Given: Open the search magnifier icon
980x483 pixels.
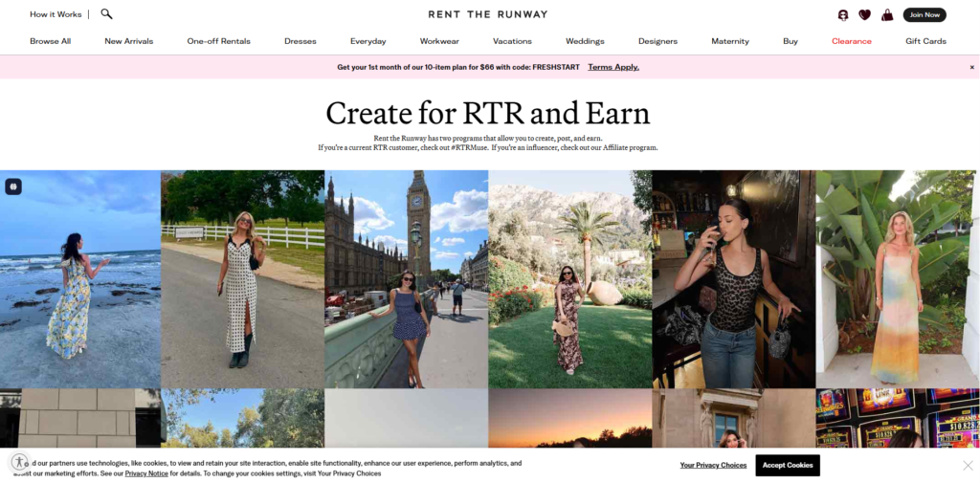Looking at the screenshot, I should pyautogui.click(x=106, y=13).
